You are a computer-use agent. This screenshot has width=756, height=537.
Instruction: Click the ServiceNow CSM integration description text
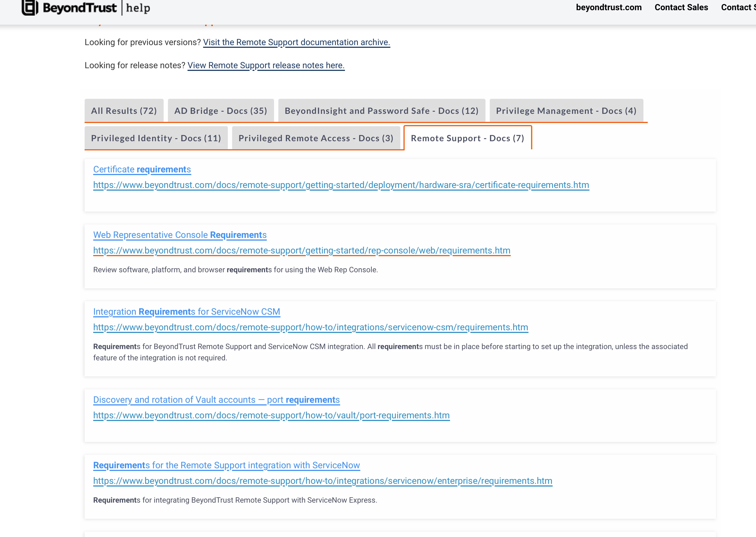coord(390,352)
